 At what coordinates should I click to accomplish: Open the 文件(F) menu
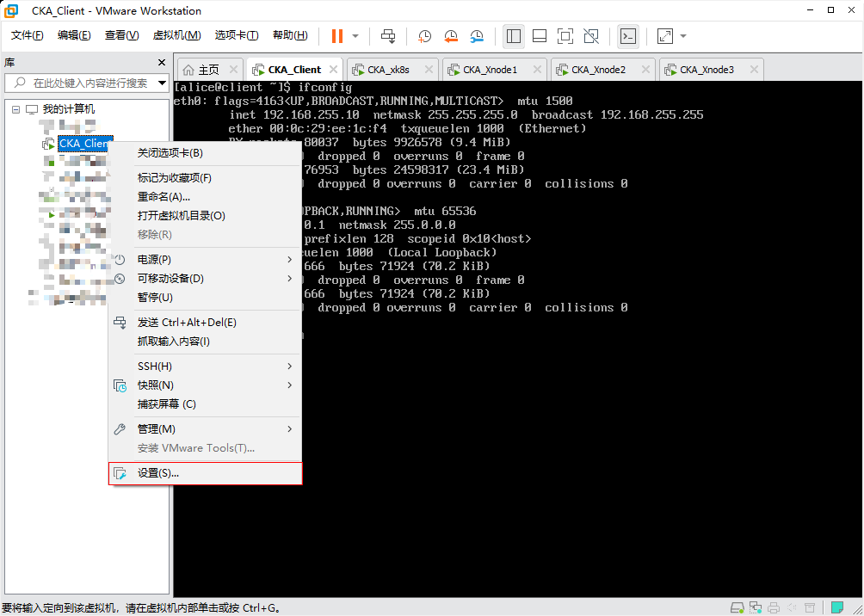28,35
